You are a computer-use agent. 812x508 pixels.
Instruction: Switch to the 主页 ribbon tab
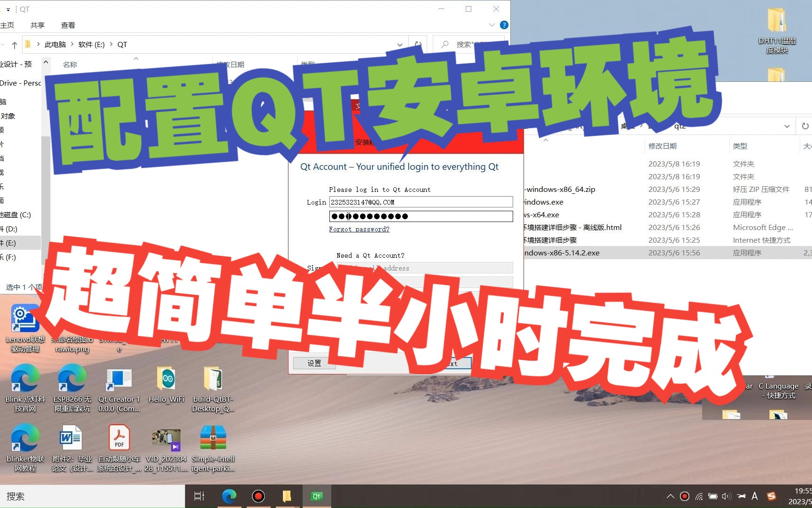[x=8, y=25]
